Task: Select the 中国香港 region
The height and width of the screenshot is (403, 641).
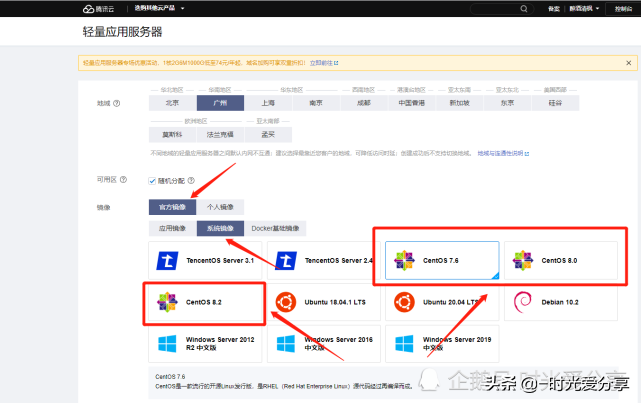Action: [412, 103]
